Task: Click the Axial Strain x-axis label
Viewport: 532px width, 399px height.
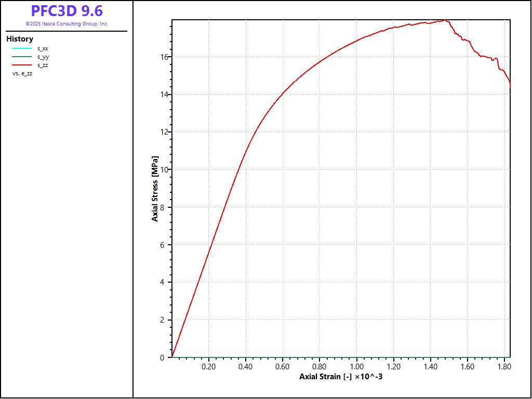Action: pyautogui.click(x=341, y=376)
